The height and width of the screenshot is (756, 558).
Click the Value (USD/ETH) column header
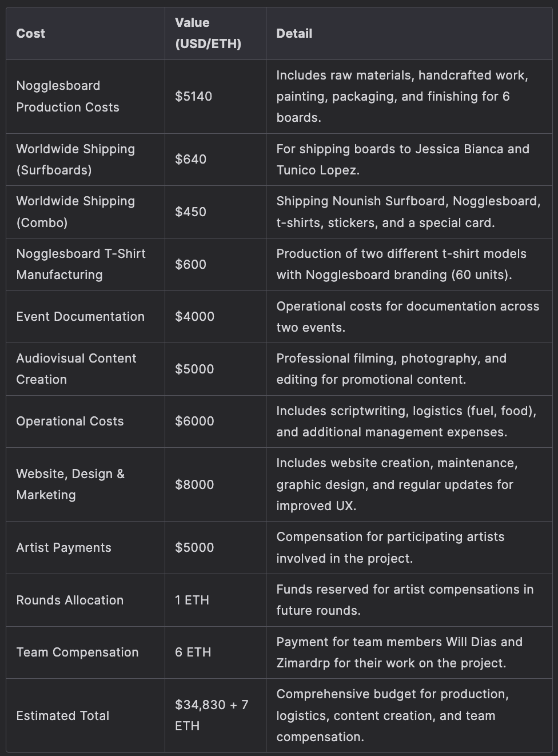(x=208, y=33)
